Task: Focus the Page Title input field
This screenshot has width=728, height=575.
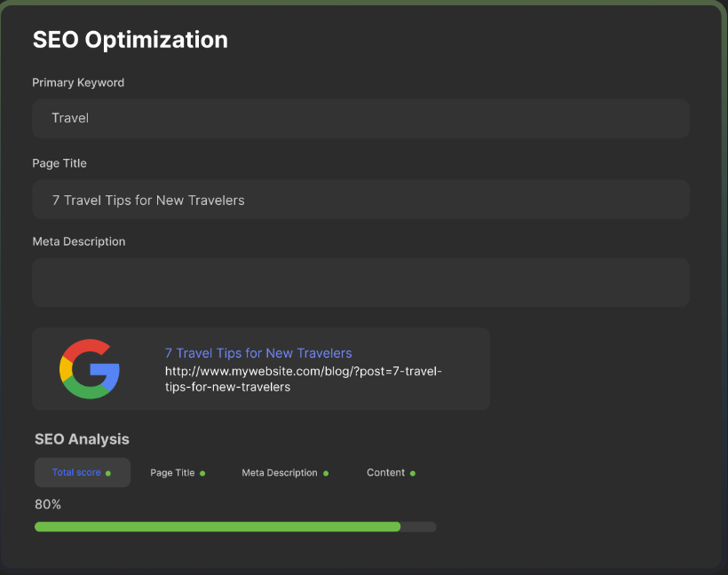Action: (x=360, y=199)
